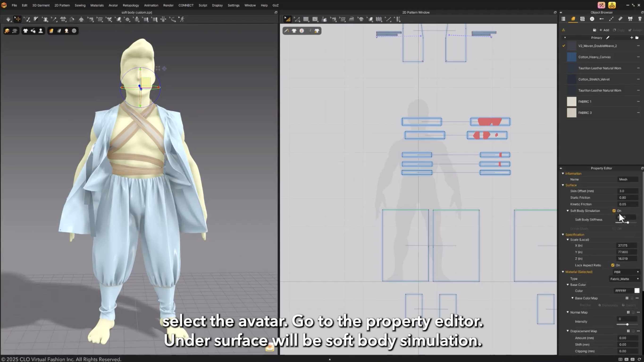Select the FABRIC 3 entry in fabric list
This screenshot has height=362, width=644.
585,113
